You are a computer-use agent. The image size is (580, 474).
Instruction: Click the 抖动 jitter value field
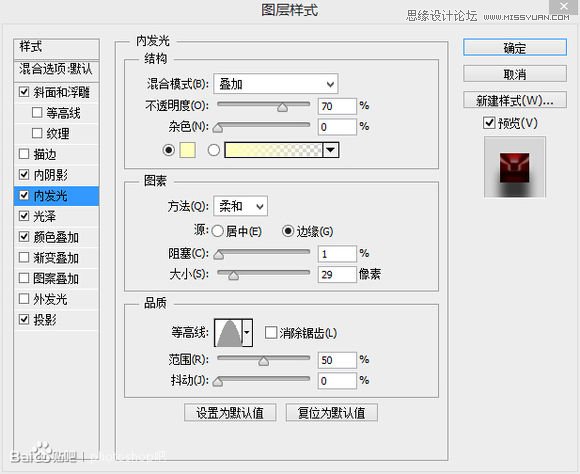tap(337, 381)
